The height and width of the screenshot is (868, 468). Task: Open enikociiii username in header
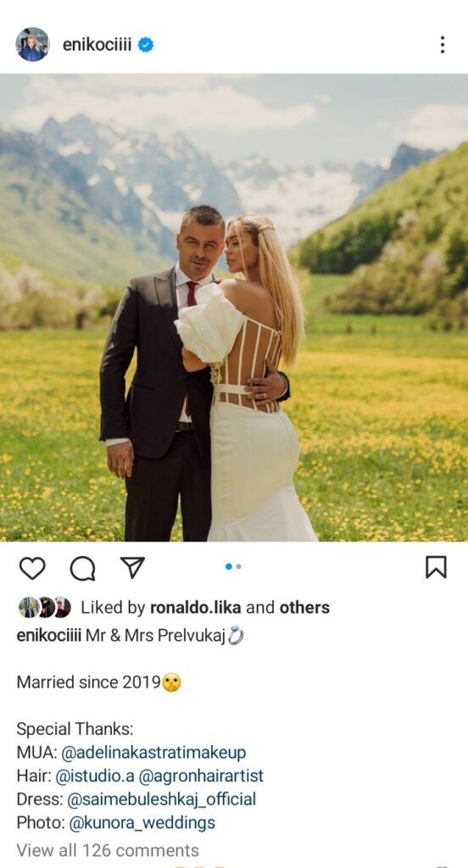click(x=97, y=45)
